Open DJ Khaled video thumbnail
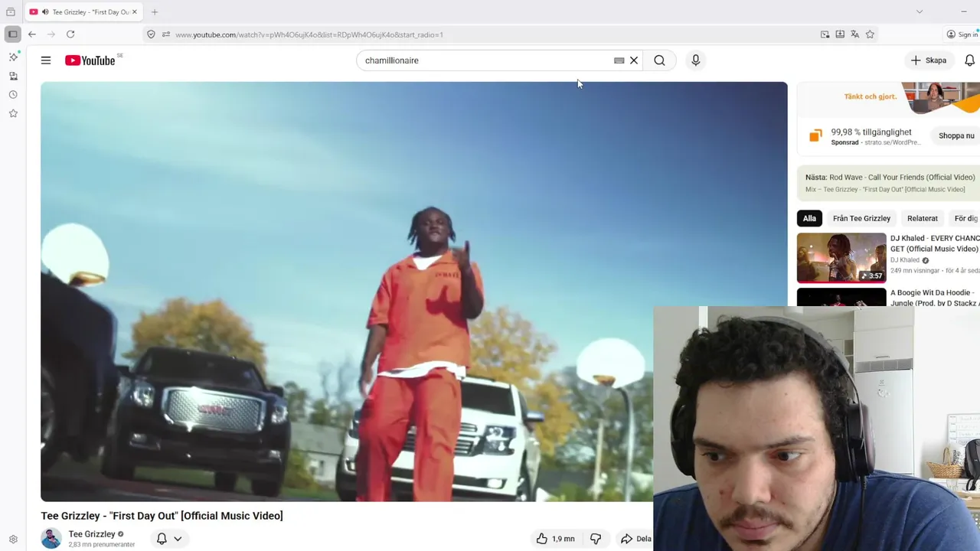This screenshot has width=980, height=551. click(841, 258)
